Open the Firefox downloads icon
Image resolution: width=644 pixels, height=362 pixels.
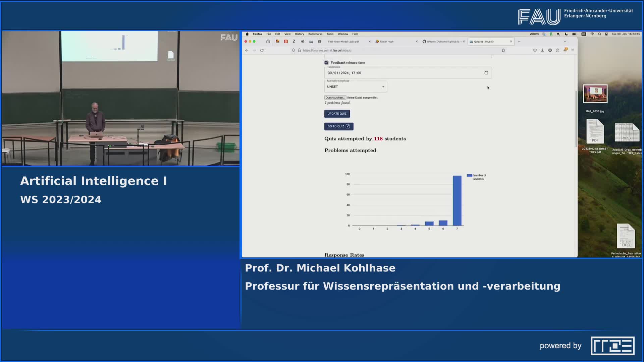542,50
